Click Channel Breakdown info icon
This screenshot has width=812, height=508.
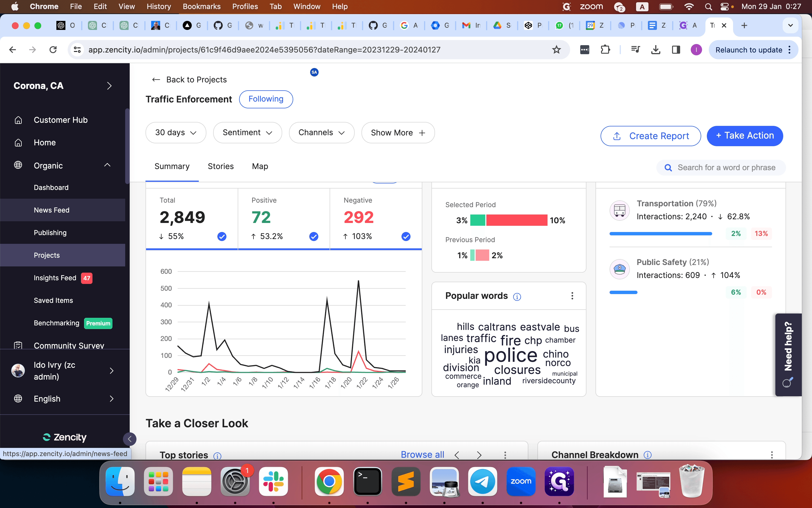[x=648, y=455]
